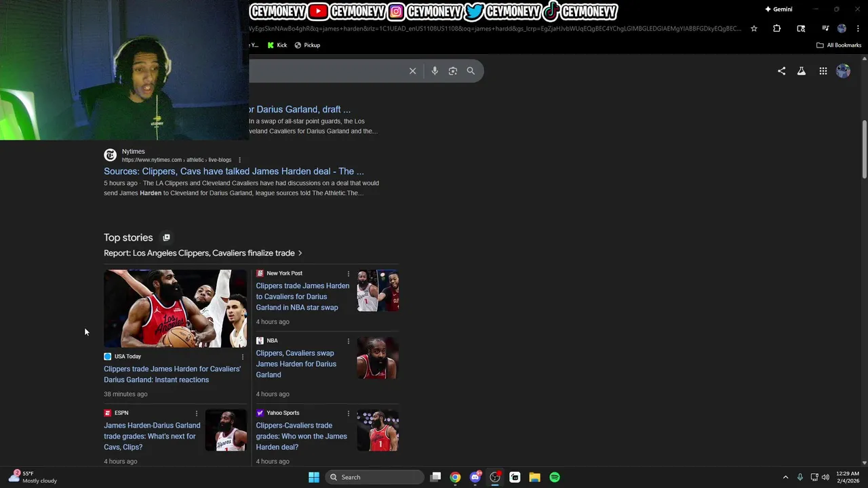Share the Google results page
This screenshot has width=868, height=488.
pyautogui.click(x=781, y=70)
